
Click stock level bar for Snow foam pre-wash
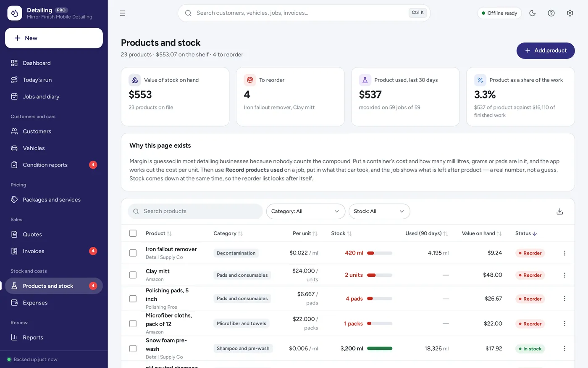tap(380, 349)
